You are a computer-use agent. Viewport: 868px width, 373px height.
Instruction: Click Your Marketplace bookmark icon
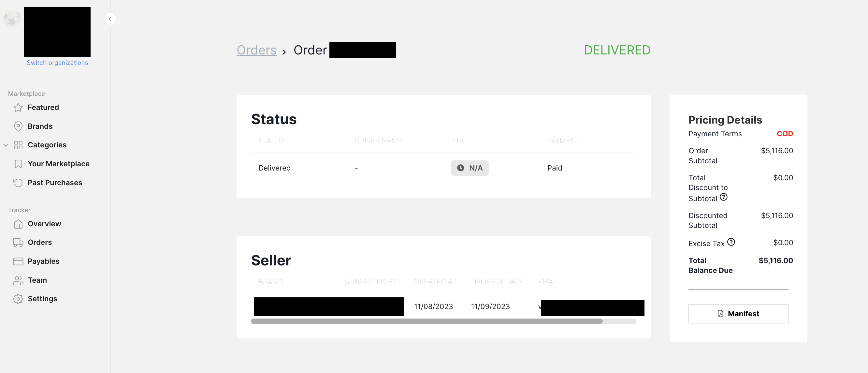coord(18,164)
